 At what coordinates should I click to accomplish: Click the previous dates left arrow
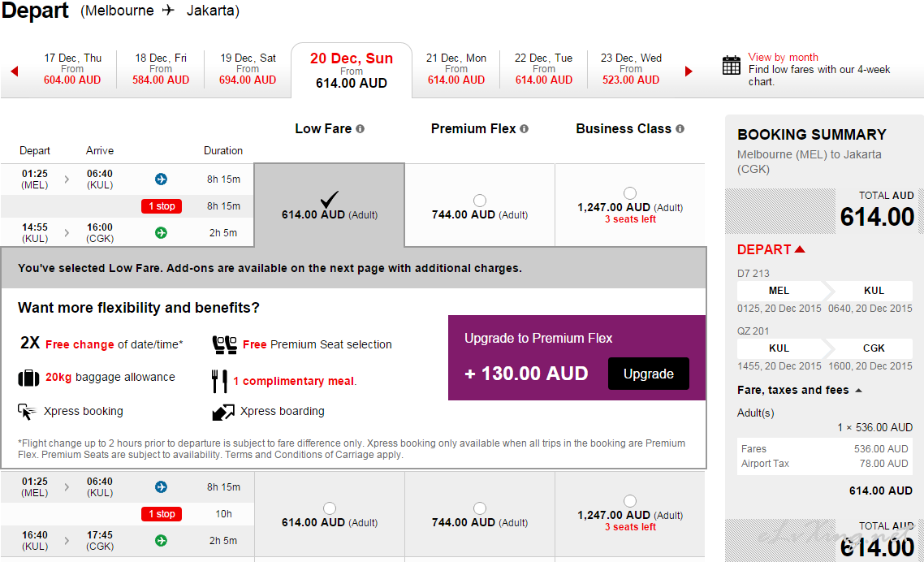14,71
